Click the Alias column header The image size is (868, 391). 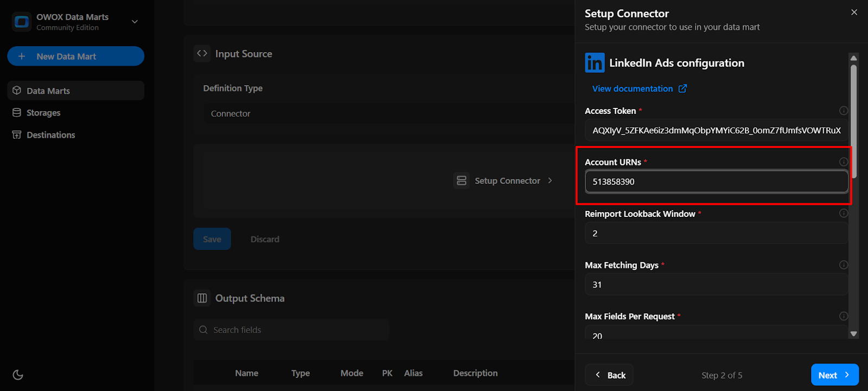(x=413, y=373)
